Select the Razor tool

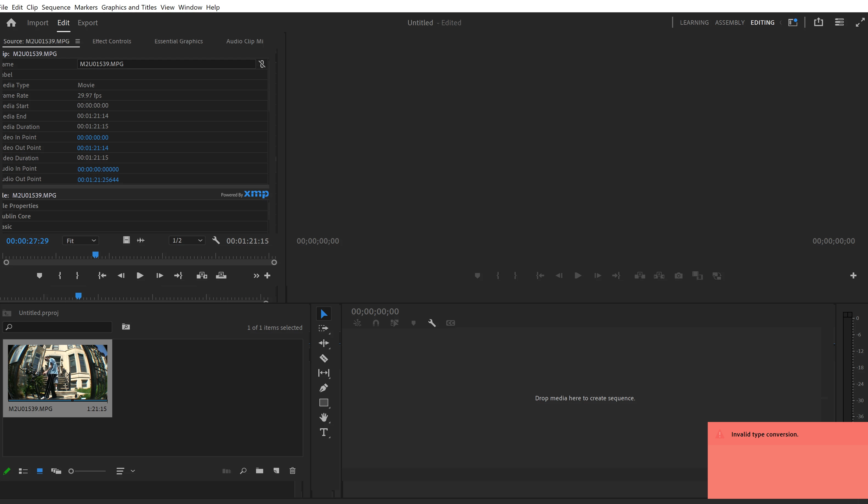click(324, 358)
